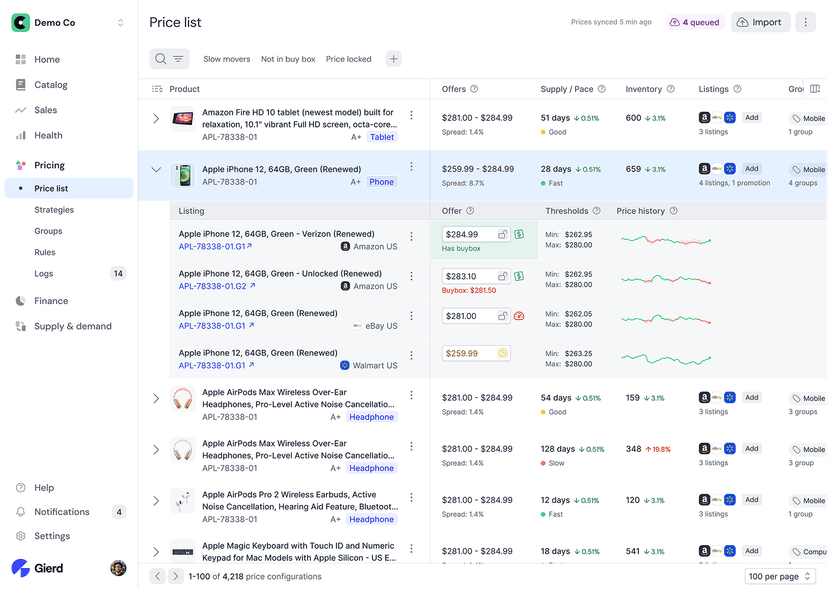This screenshot has height=589, width=828.
Task: Click the 4 queued upload indicator
Action: tap(693, 21)
